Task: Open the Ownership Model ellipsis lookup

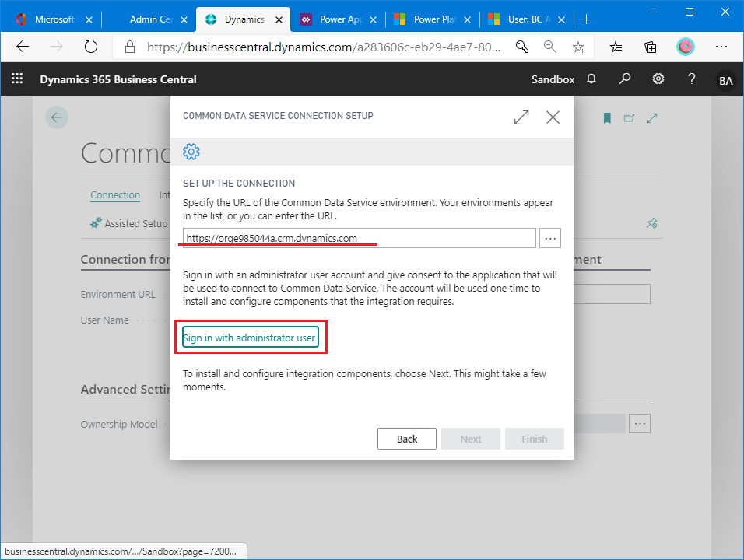Action: pos(640,423)
